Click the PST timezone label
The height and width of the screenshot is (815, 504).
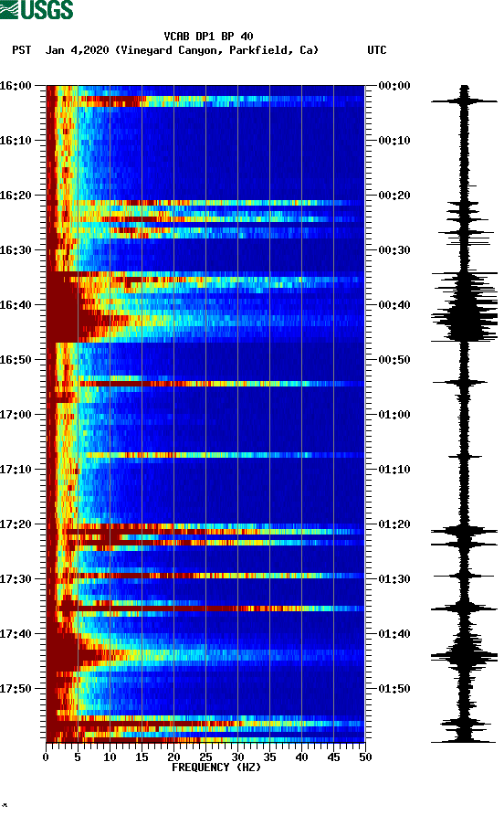click(x=21, y=50)
